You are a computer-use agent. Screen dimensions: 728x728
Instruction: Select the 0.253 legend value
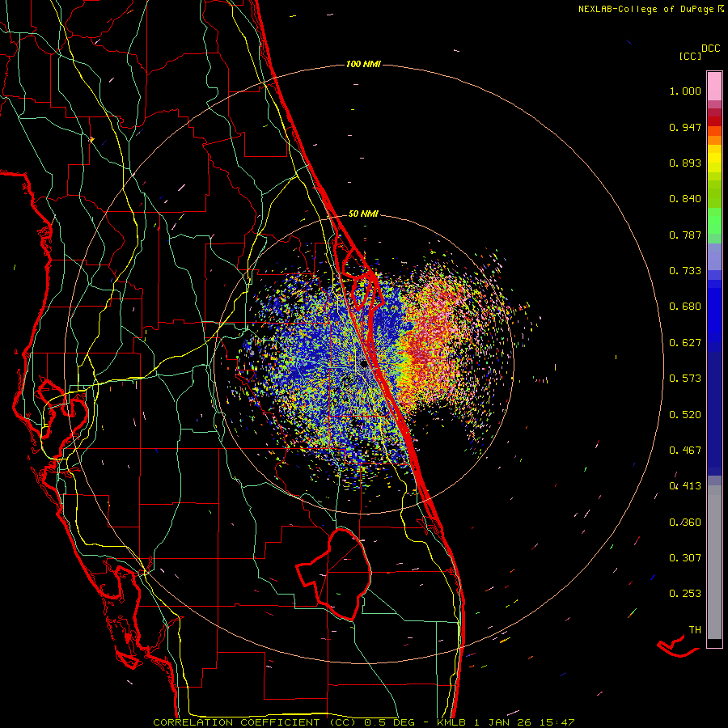coord(685,594)
